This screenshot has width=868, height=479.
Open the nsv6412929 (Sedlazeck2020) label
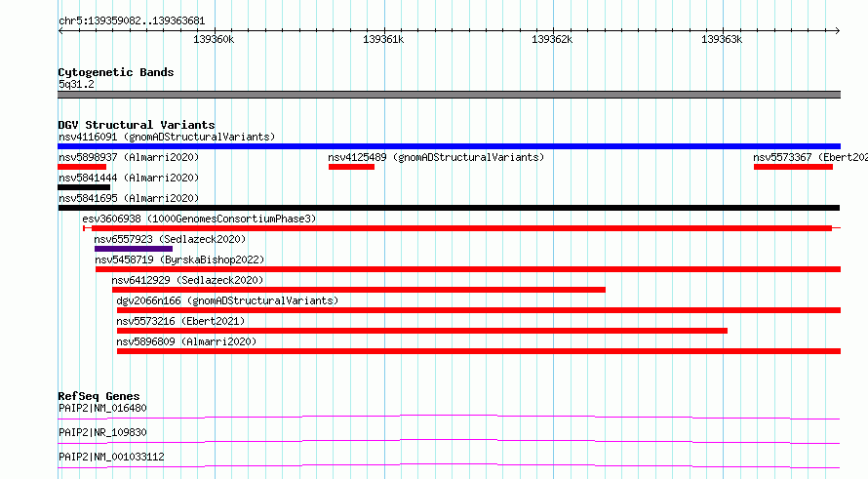187,280
